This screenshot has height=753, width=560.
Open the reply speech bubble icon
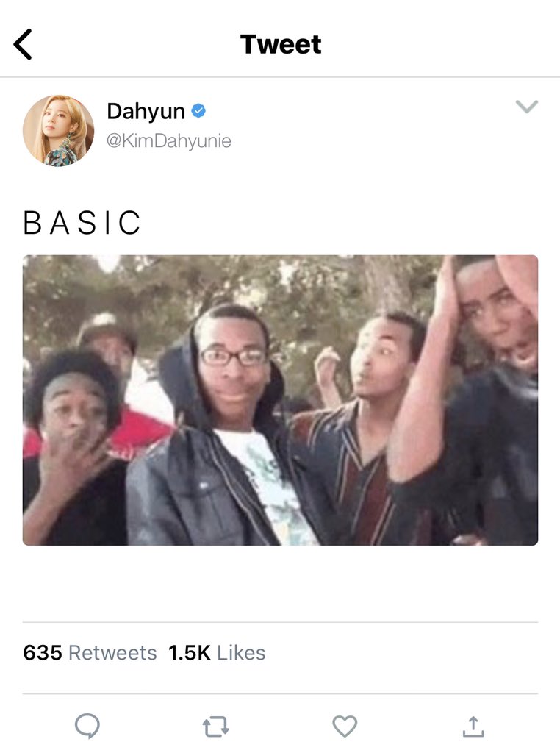click(87, 726)
